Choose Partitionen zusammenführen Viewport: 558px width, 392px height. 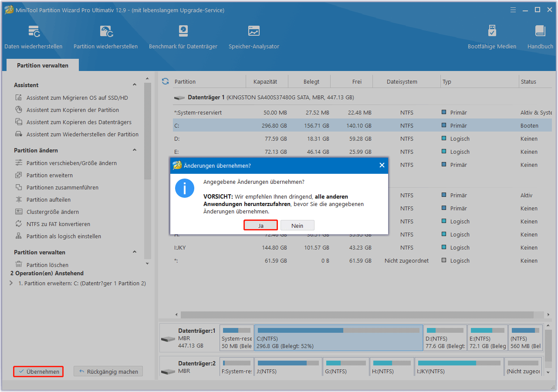point(62,188)
